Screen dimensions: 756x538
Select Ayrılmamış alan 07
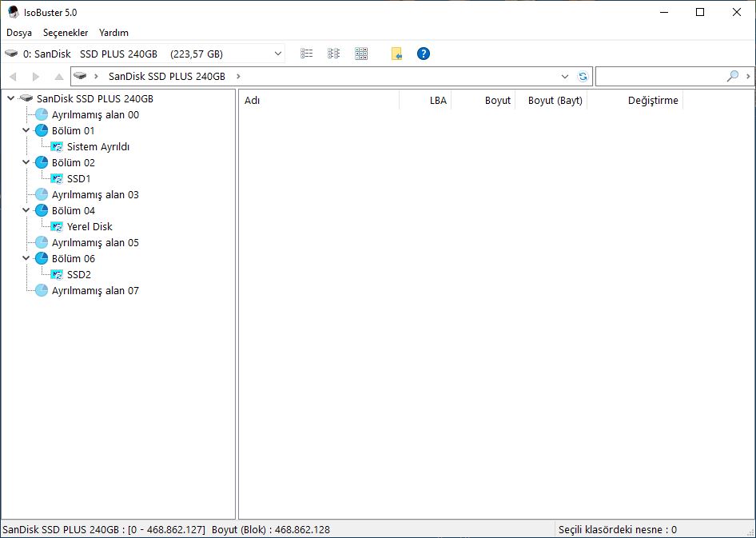(x=95, y=291)
